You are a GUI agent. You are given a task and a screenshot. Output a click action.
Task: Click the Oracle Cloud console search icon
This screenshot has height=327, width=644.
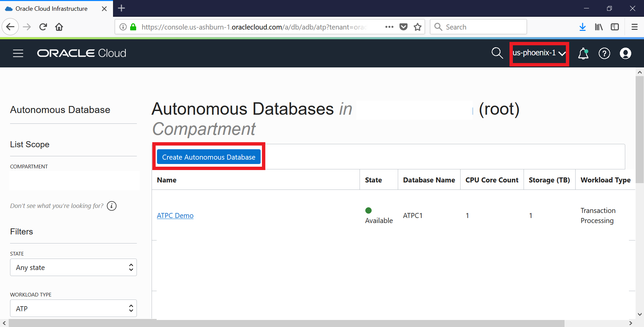[x=497, y=53]
